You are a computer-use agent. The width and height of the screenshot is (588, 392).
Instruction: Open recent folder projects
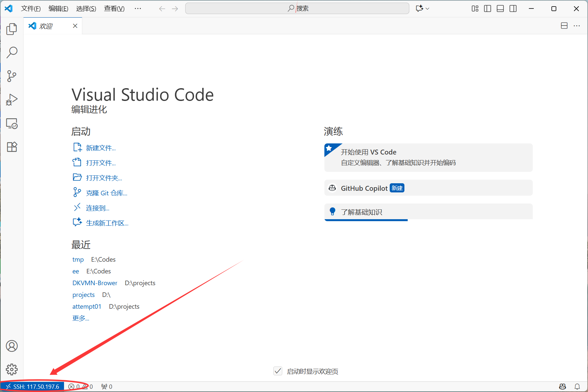[84, 295]
